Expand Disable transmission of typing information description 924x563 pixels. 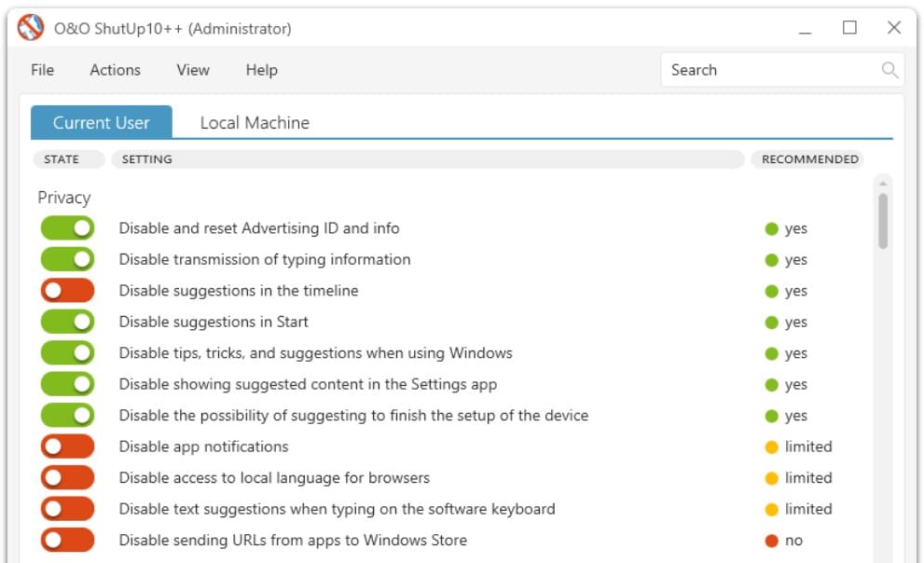pos(265,259)
